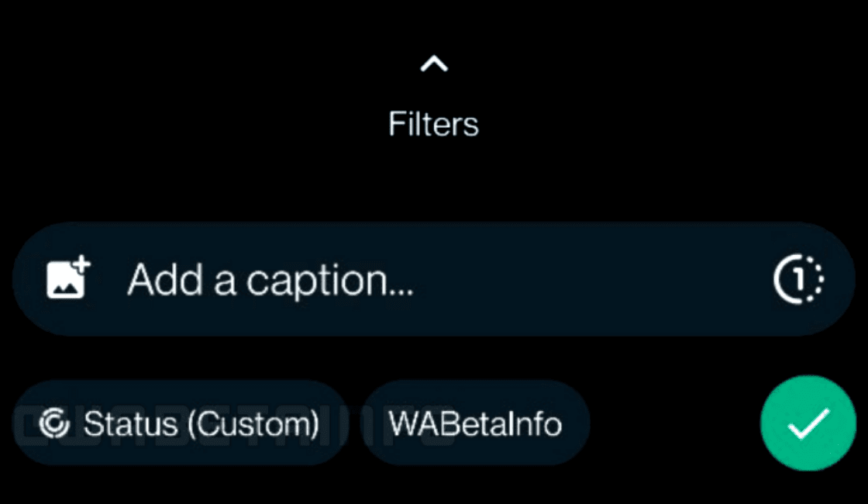The width and height of the screenshot is (868, 504).
Task: Expand filters with the up chevron
Action: click(434, 64)
